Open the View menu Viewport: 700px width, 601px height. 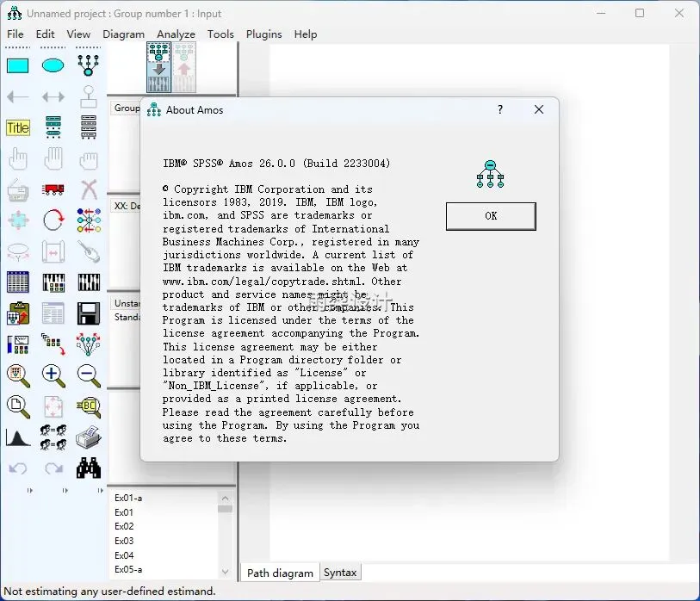click(78, 34)
